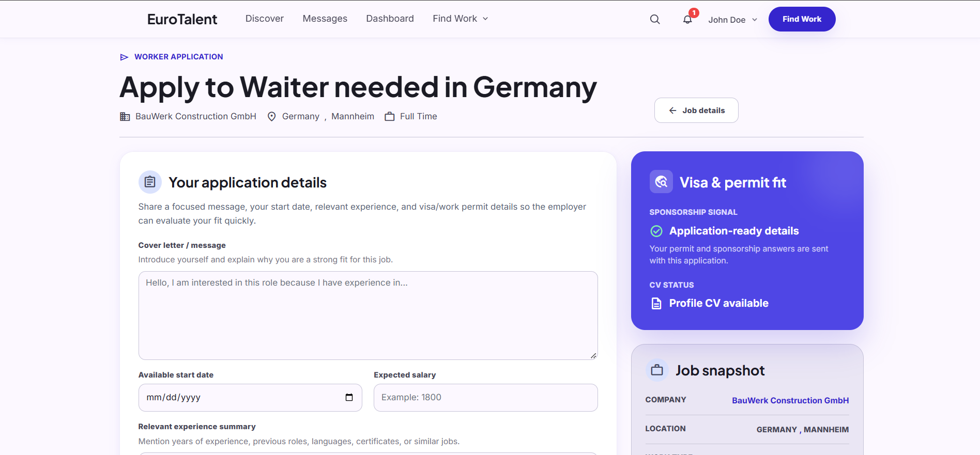The image size is (980, 455).
Task: Click the 'Full Time' job type text
Action: pyautogui.click(x=419, y=117)
